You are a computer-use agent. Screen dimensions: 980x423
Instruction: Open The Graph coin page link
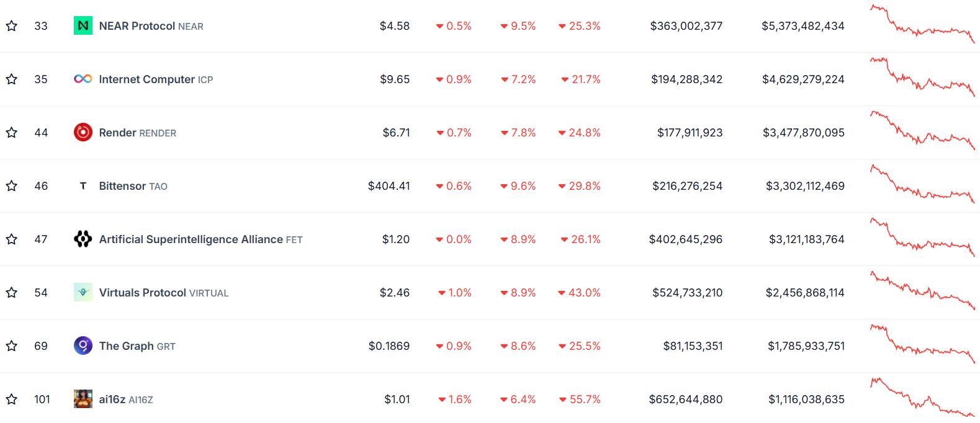point(137,346)
